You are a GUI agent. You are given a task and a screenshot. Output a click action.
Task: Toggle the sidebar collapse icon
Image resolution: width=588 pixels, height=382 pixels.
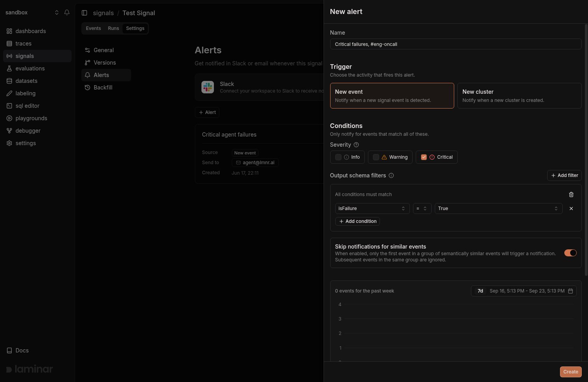pyautogui.click(x=84, y=13)
